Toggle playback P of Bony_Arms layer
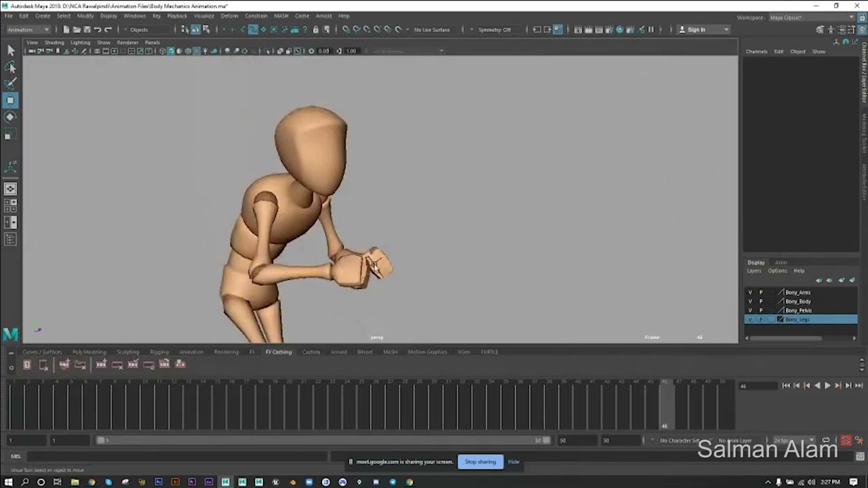 [761, 292]
